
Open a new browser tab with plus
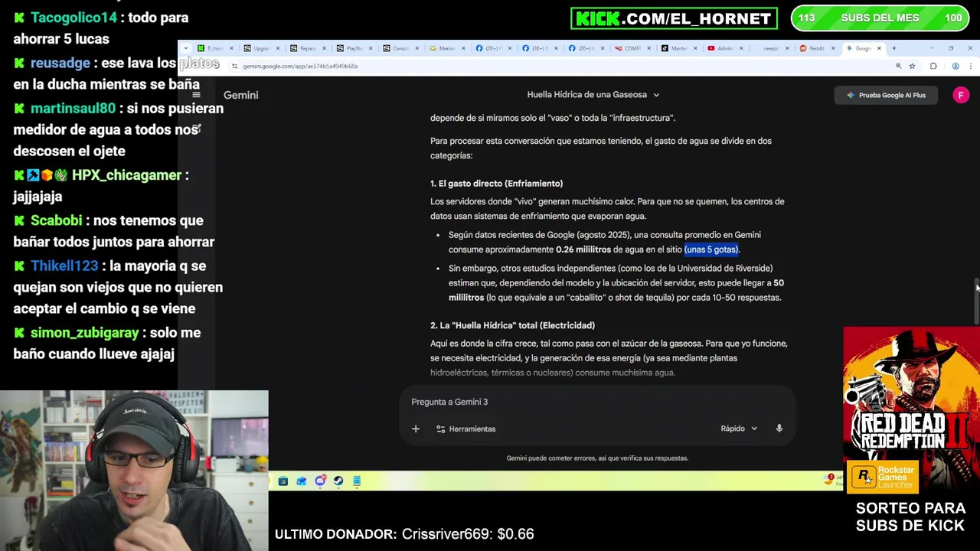tap(893, 48)
